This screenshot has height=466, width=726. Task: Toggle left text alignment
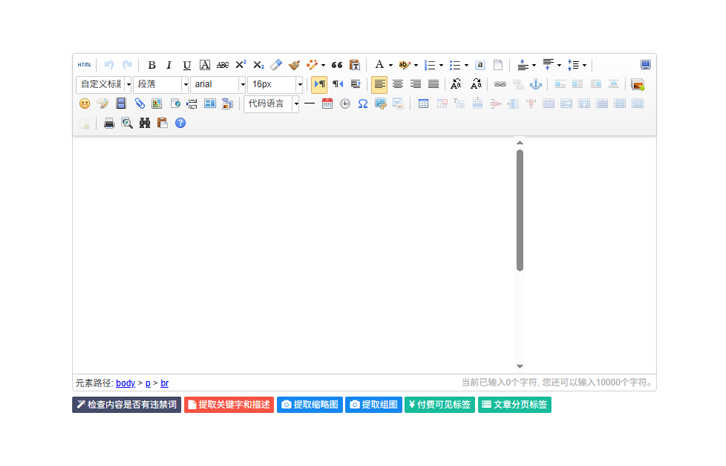379,84
